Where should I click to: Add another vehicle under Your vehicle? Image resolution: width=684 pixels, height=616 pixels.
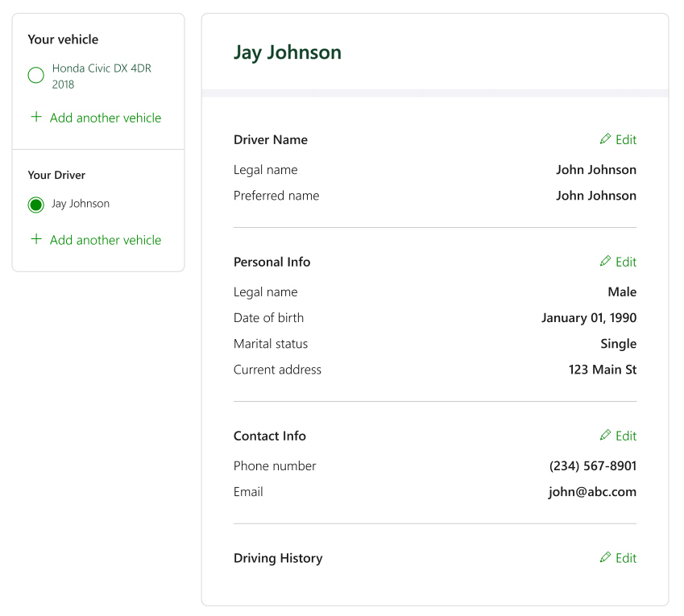[105, 118]
